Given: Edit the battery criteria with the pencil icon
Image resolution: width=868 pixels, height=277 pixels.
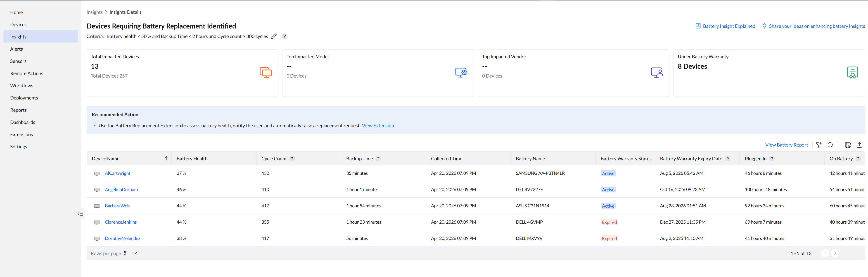Looking at the screenshot, I should pos(274,36).
